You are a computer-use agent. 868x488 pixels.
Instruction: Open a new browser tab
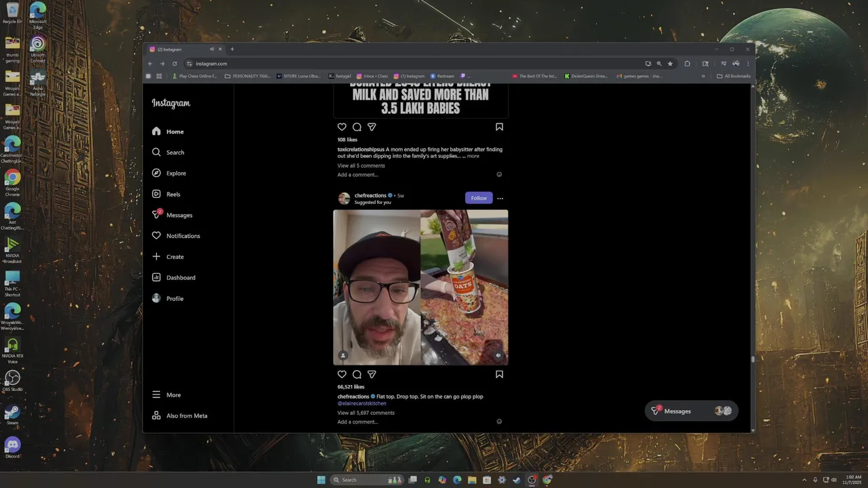tap(232, 49)
